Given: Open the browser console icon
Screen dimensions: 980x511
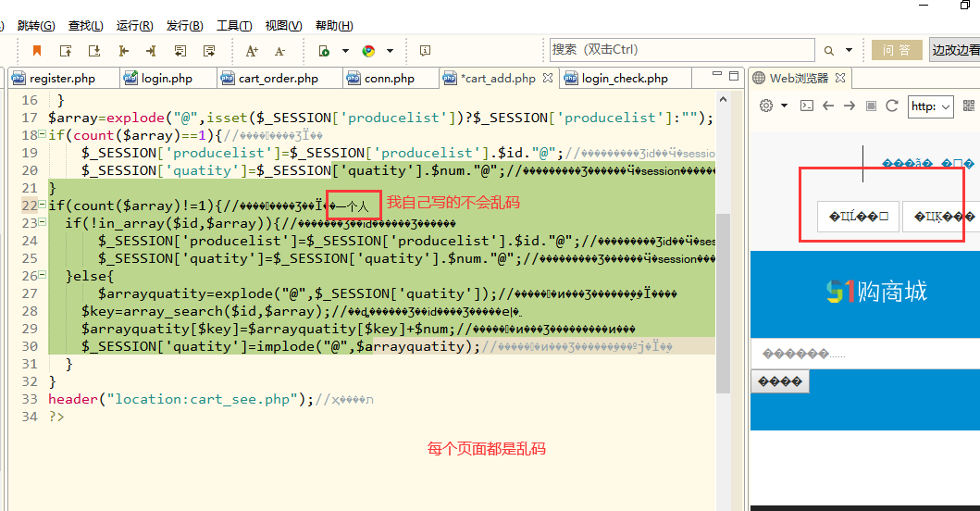Looking at the screenshot, I should click(x=807, y=106).
